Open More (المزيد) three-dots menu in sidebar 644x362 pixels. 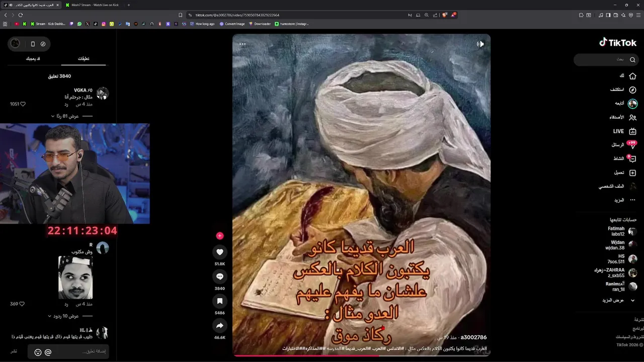[x=632, y=200]
